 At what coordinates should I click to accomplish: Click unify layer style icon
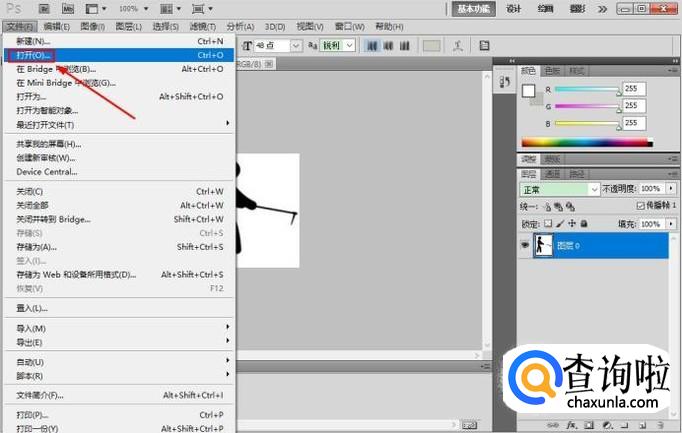coord(570,207)
